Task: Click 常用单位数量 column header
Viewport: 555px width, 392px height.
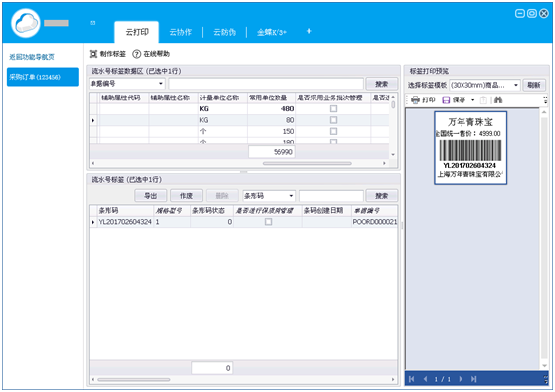Action: [x=272, y=98]
